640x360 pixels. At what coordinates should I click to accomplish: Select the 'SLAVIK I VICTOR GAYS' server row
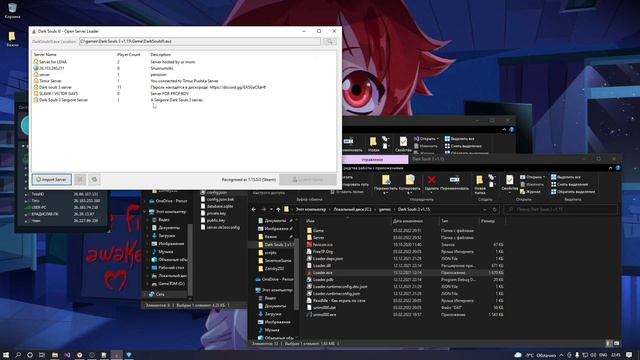pyautogui.click(x=184, y=93)
